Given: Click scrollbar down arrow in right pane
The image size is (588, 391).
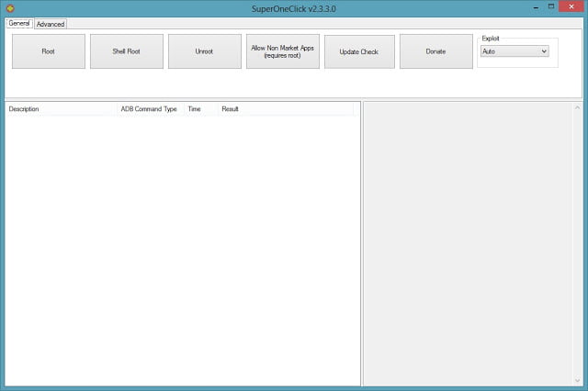Looking at the screenshot, I should 578,381.
